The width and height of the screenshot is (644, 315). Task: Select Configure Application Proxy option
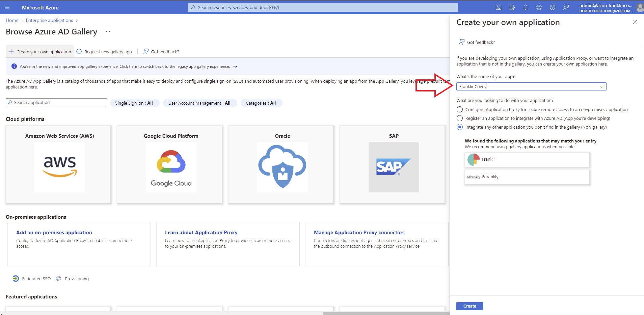pos(460,109)
